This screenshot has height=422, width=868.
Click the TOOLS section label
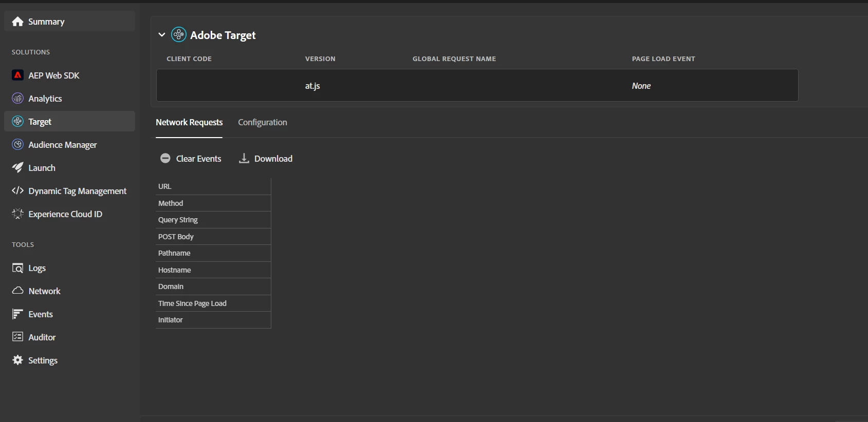[x=23, y=245]
